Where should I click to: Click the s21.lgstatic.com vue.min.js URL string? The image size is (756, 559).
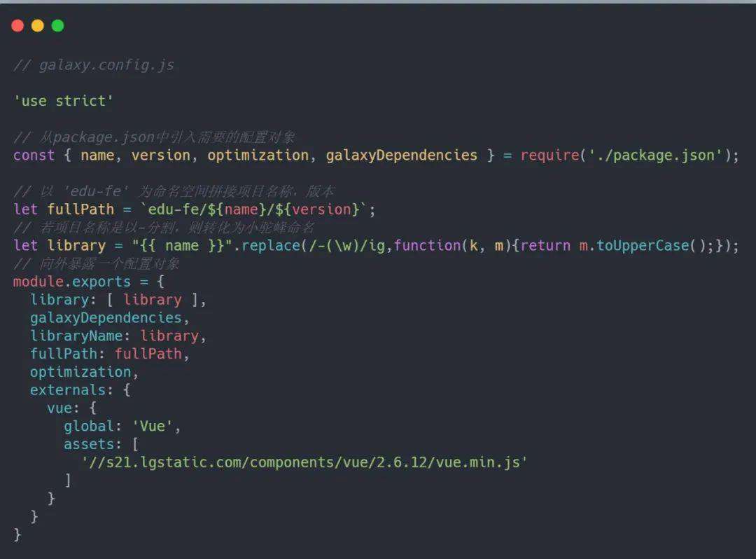coord(304,462)
